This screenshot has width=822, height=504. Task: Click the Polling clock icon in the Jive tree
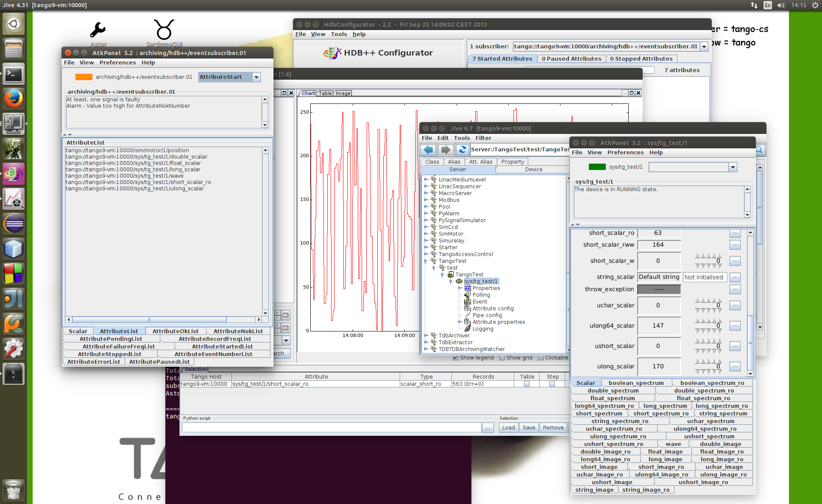click(x=468, y=295)
